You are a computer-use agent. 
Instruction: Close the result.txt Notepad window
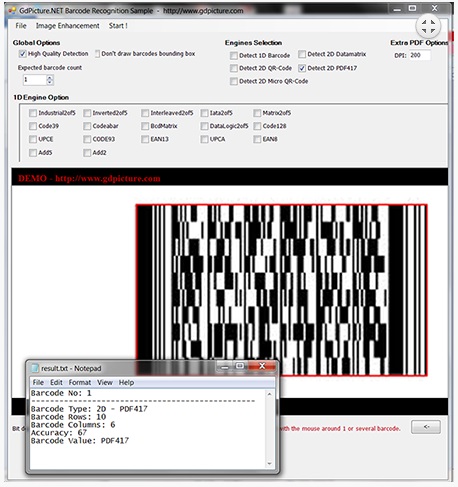point(262,366)
